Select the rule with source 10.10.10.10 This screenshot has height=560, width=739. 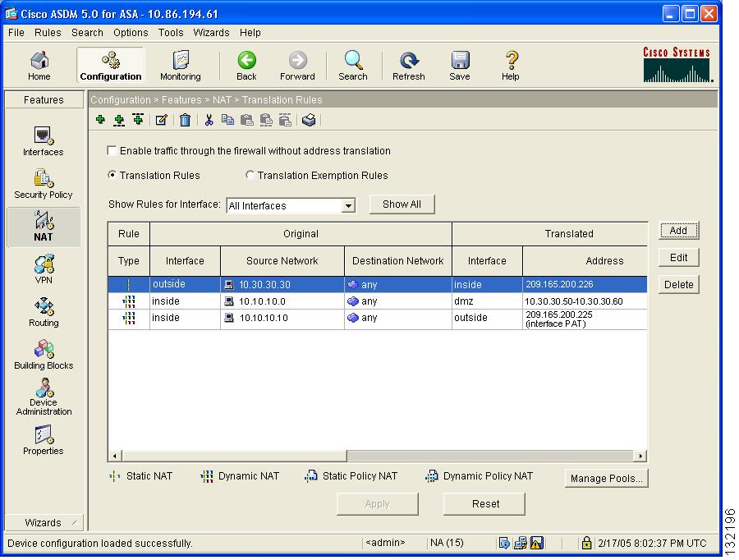(378, 319)
